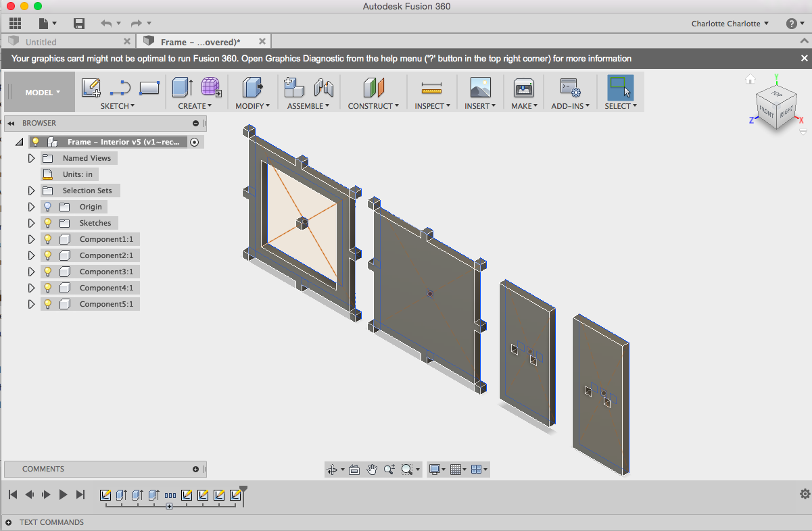
Task: Switch to the Untitled tab
Action: click(41, 42)
